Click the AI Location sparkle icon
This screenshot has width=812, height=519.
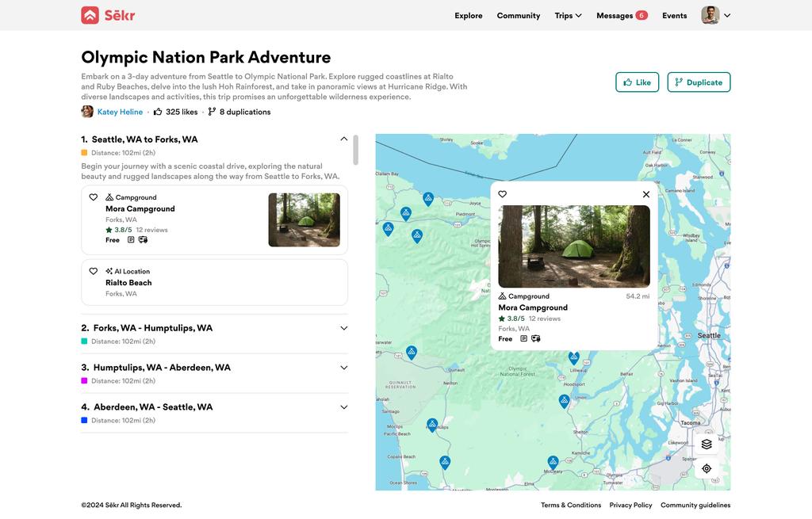(109, 271)
